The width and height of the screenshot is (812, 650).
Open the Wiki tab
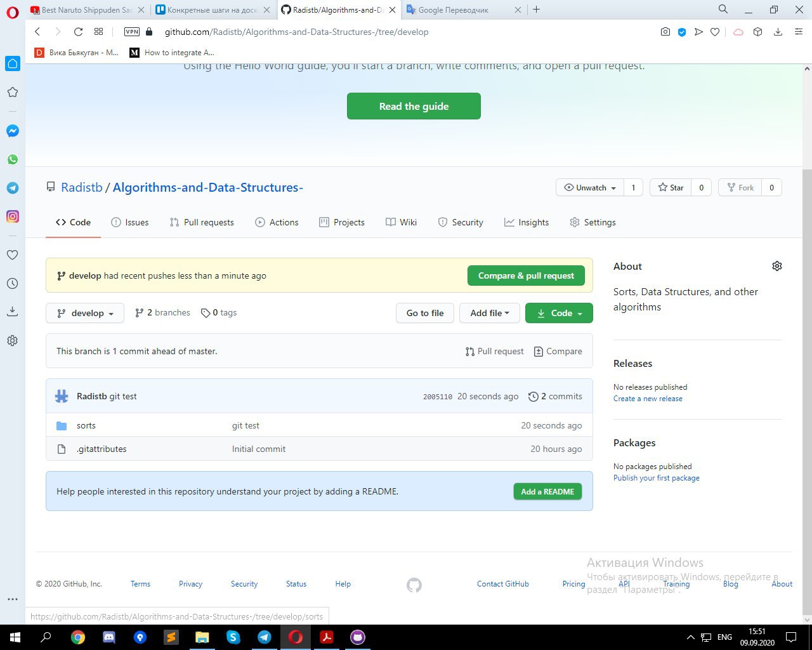click(x=401, y=222)
